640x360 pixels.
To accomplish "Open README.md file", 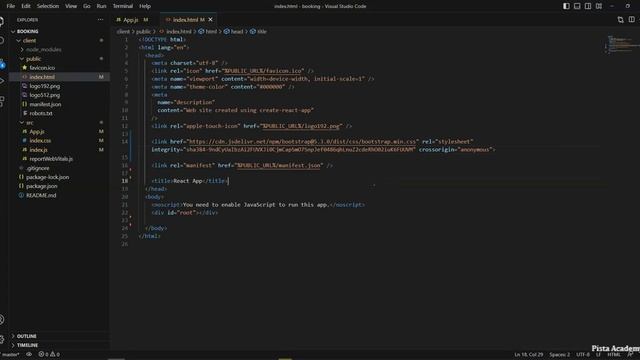I will (x=41, y=195).
